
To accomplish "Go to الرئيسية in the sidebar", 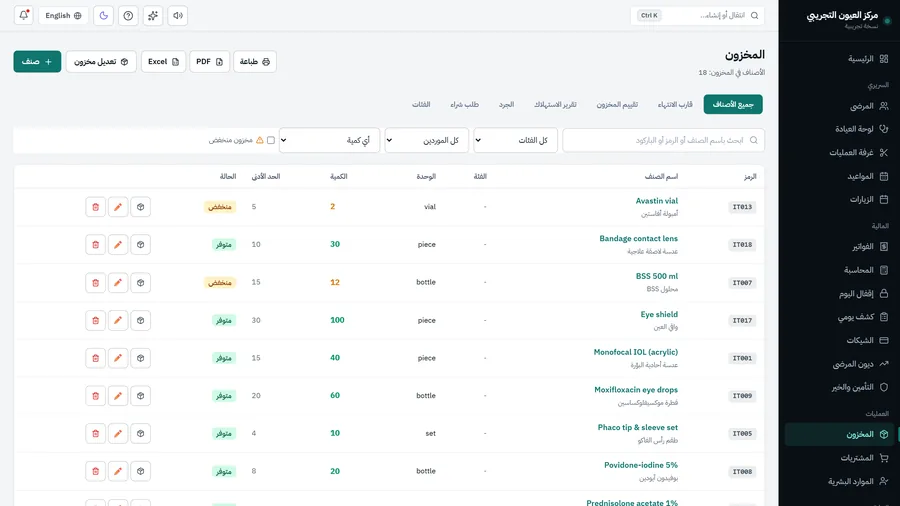I will point(840,59).
